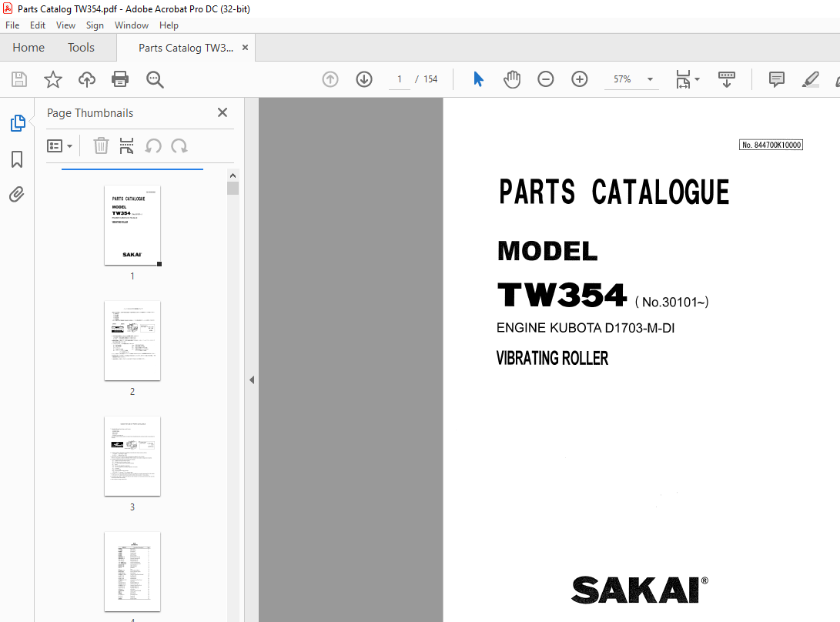Image resolution: width=840 pixels, height=622 pixels.
Task: Select the highlight pen tool
Action: [811, 79]
